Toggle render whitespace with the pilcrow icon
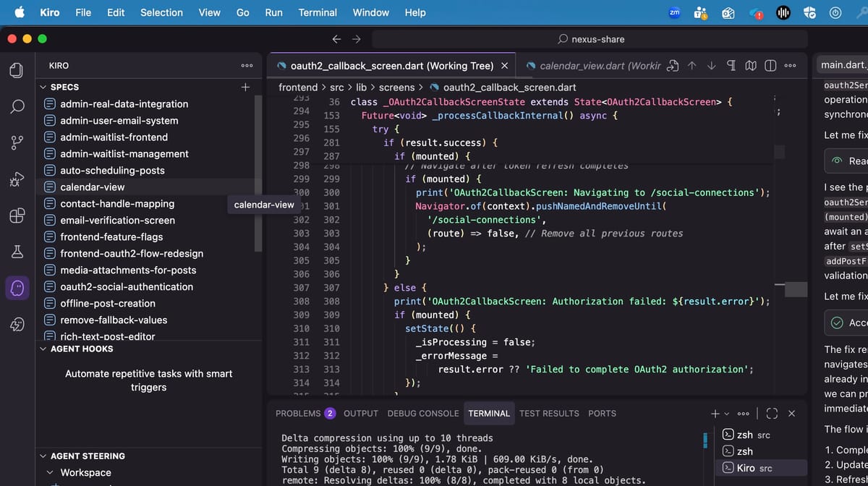The height and width of the screenshot is (486, 868). (x=731, y=65)
